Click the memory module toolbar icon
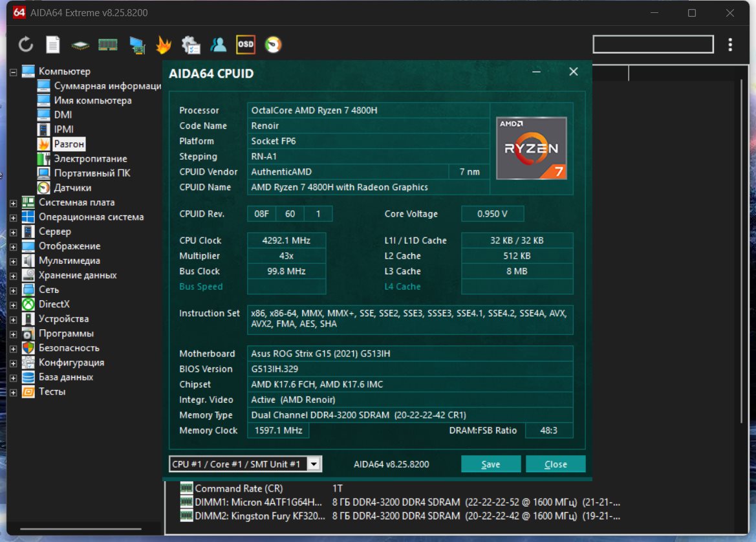The height and width of the screenshot is (542, 756). (107, 45)
